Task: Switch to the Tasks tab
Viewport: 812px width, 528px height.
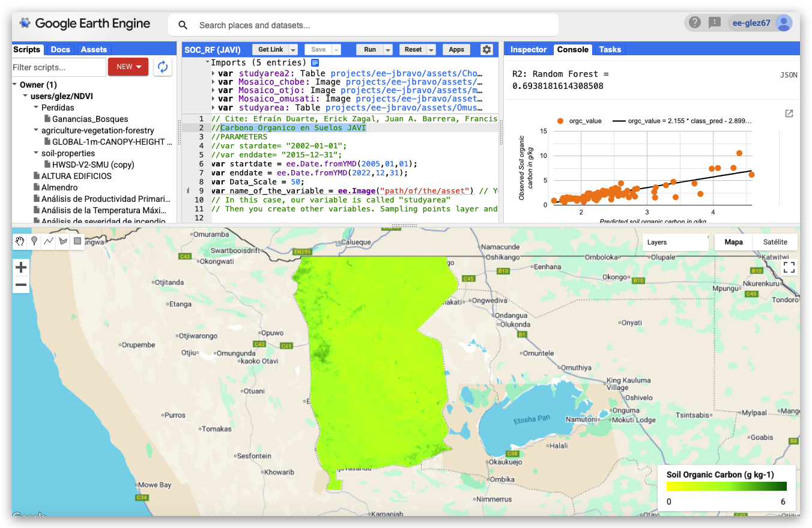Action: coord(610,50)
